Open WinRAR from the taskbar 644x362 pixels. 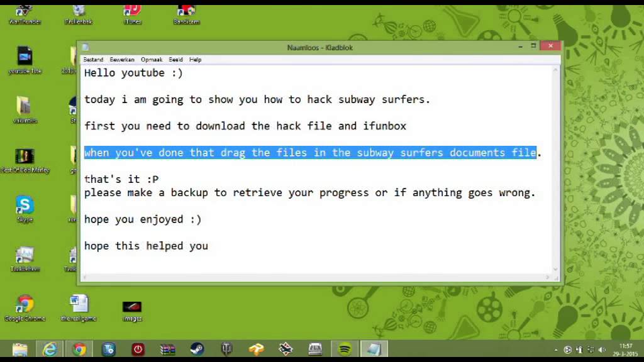(167, 349)
